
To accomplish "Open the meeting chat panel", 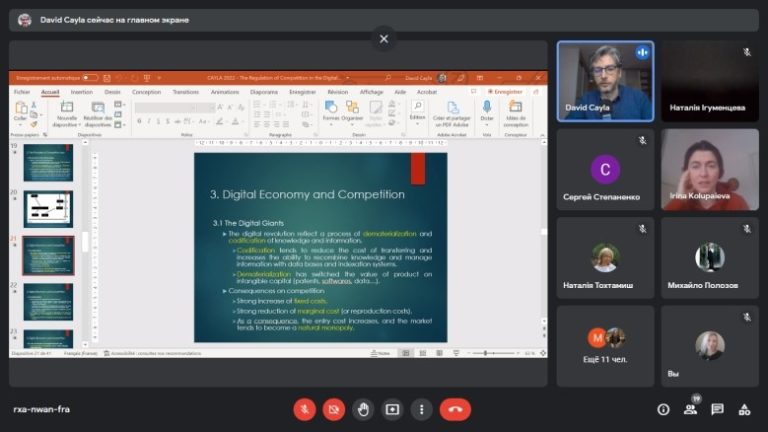I will coord(718,409).
